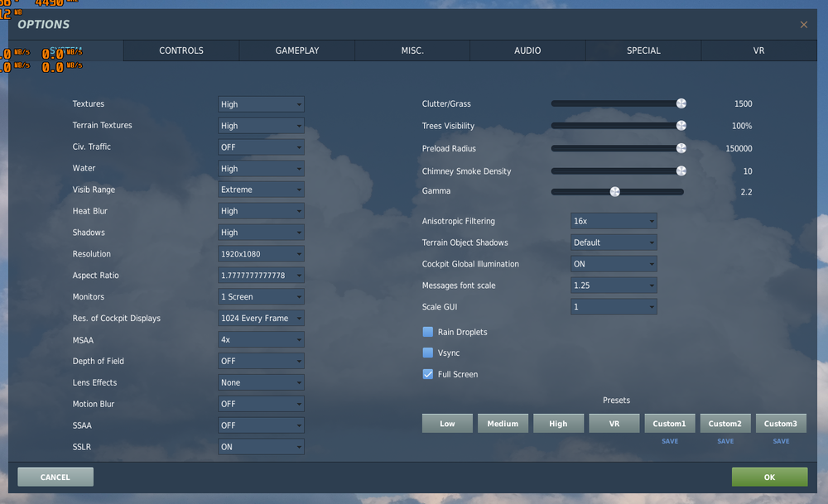Expand the Terrain Object Shadows dropdown
Viewport: 828px width, 504px height.
coord(614,242)
